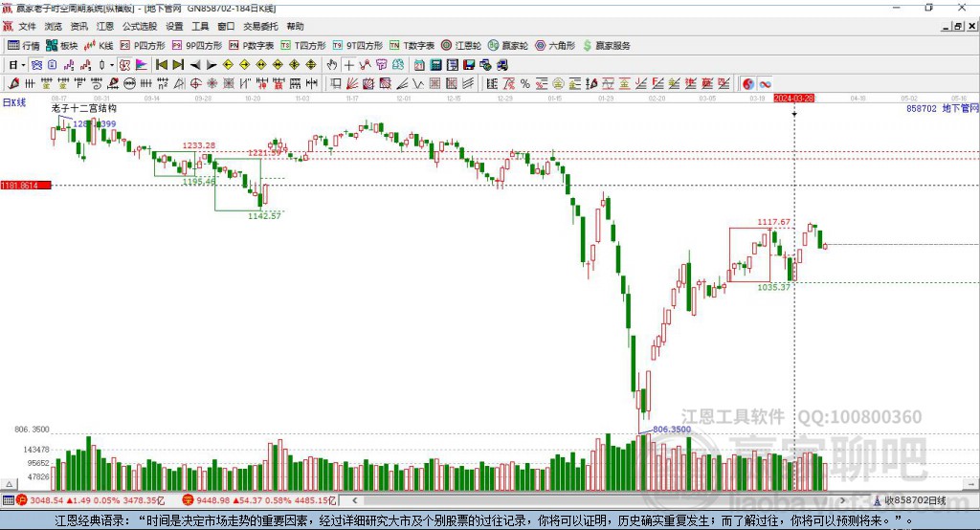This screenshot has width=980, height=530.
Task: Open the 资讯 menu
Action: pos(78,26)
